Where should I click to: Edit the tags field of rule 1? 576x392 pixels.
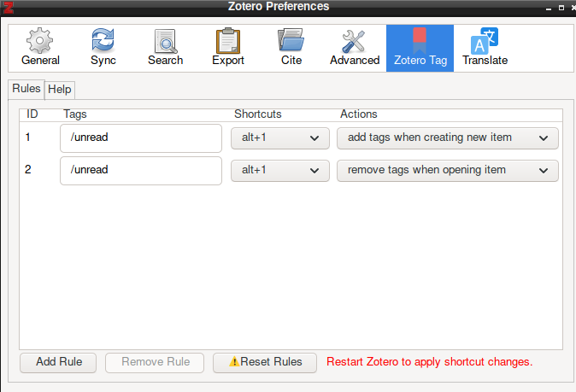[x=141, y=138]
